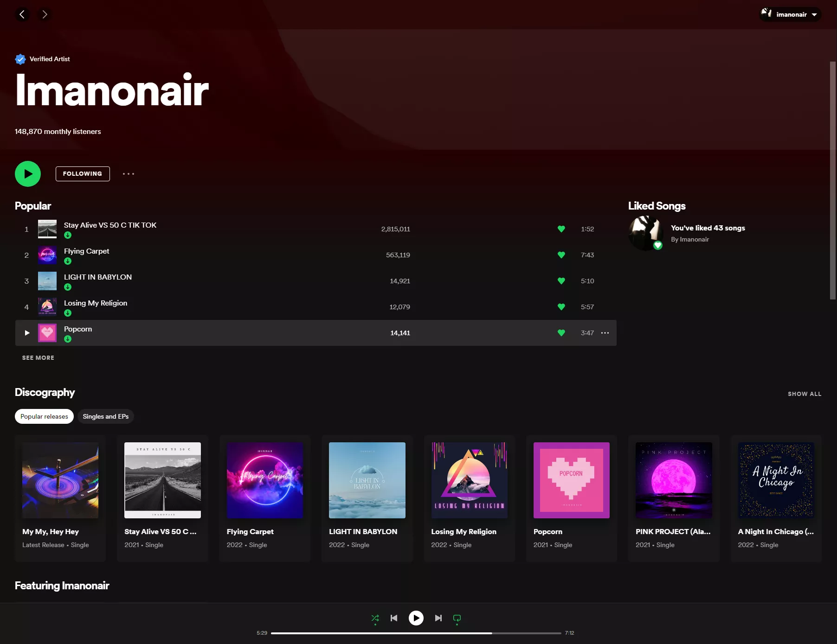Image resolution: width=837 pixels, height=644 pixels.
Task: Select the Popular releases filter
Action: coord(44,416)
